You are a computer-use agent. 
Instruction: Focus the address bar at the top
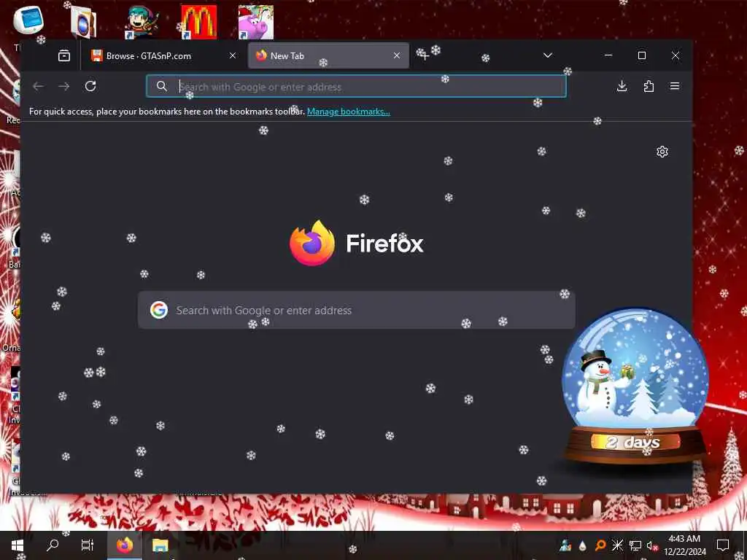356,86
